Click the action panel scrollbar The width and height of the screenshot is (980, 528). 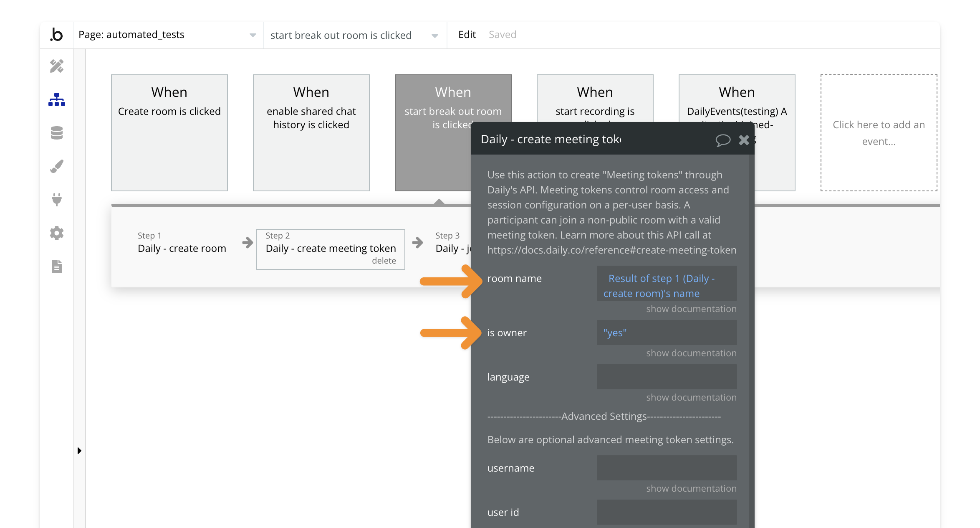tap(751, 341)
